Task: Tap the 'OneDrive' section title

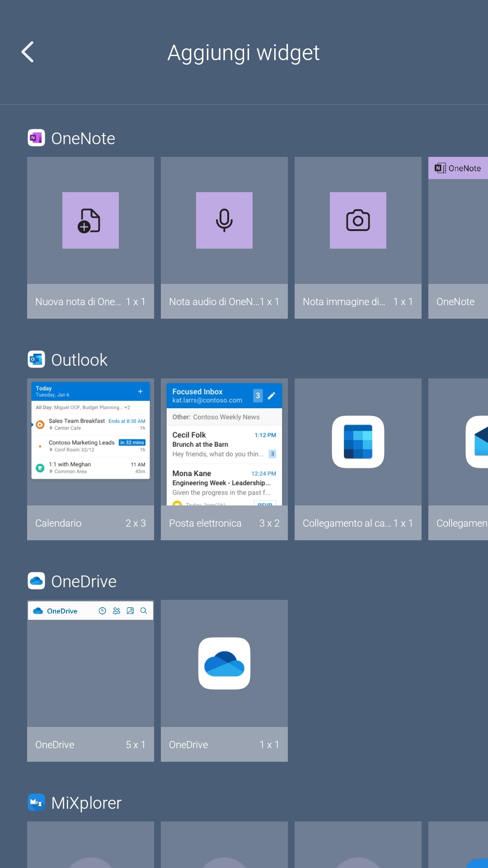Action: (x=84, y=581)
